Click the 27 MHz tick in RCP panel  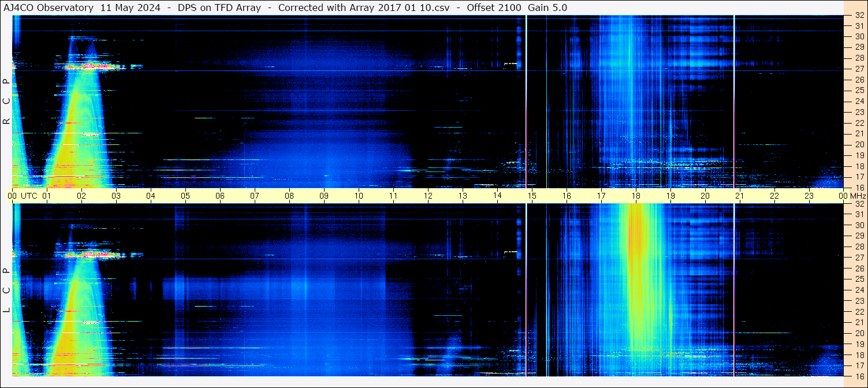[859, 69]
